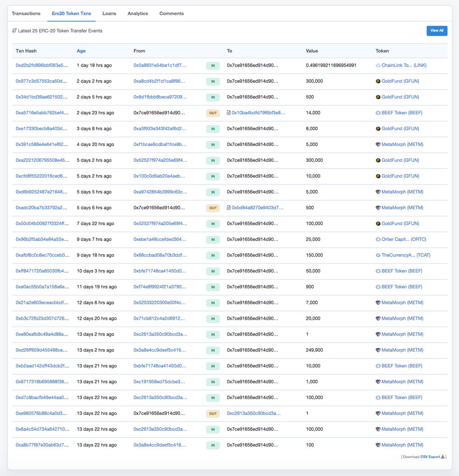
Task: Open txn hash 0x977c3d57553ca50d...
Action: (42, 81)
